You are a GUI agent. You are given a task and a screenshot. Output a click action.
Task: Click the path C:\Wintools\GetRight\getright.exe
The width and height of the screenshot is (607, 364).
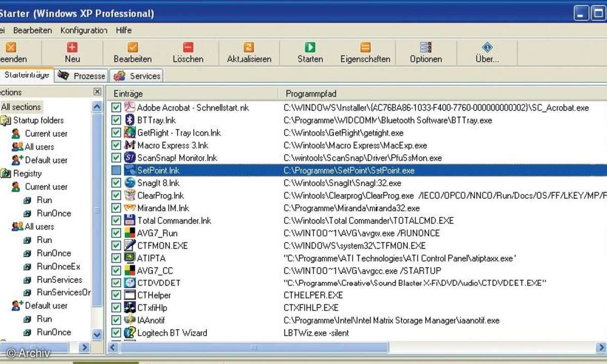coord(343,133)
